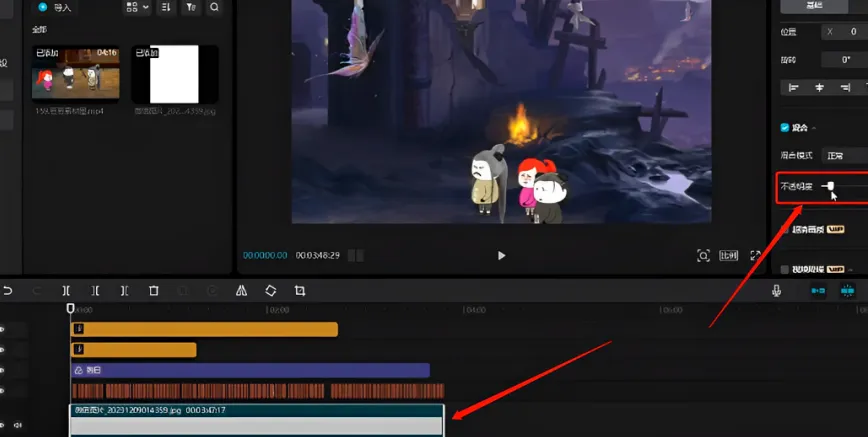The width and height of the screenshot is (868, 437).
Task: Click the opacity slider handle
Action: pos(830,186)
